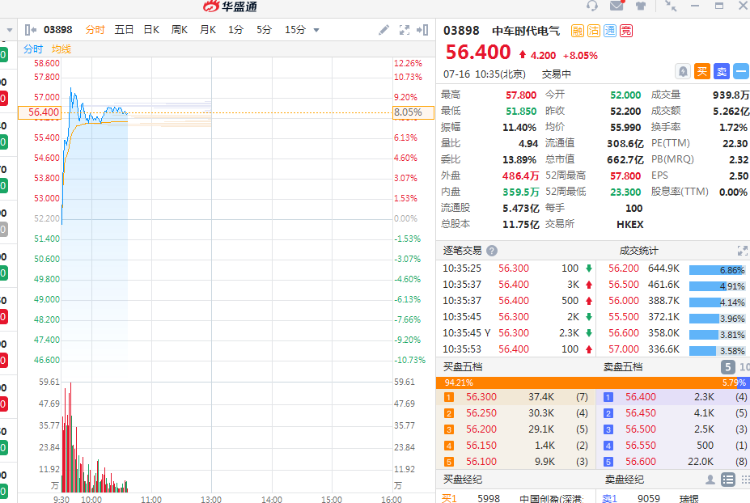Click the 华盛通 logo
This screenshot has height=503, width=750.
[x=230, y=6]
